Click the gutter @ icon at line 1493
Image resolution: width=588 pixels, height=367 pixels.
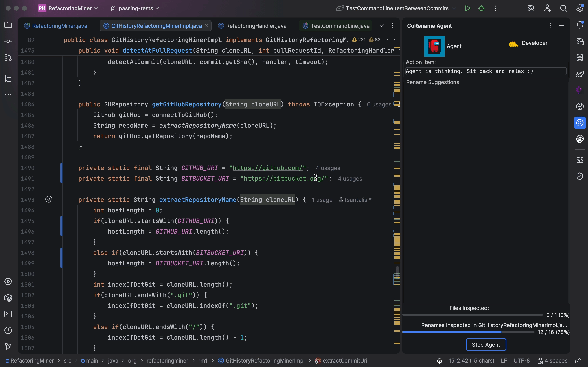coord(49,200)
